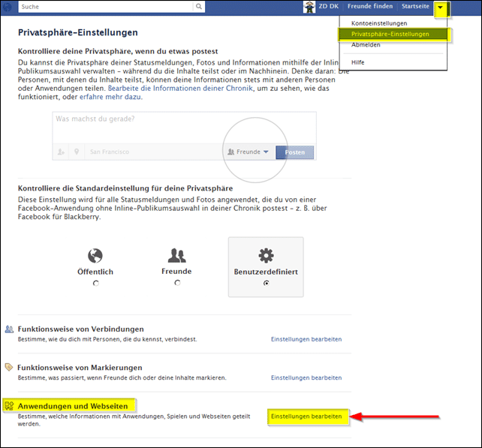Click the Benutzerdefiniert option label
This screenshot has height=448, width=482.
coord(266,272)
